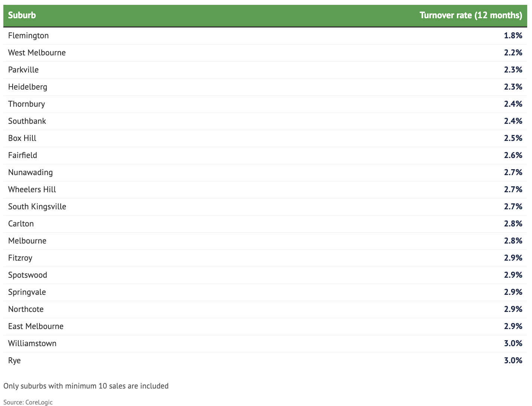Screen dimensions: 532x406
Task: Click the Turnover rate (12 months) header
Action: point(471,15)
